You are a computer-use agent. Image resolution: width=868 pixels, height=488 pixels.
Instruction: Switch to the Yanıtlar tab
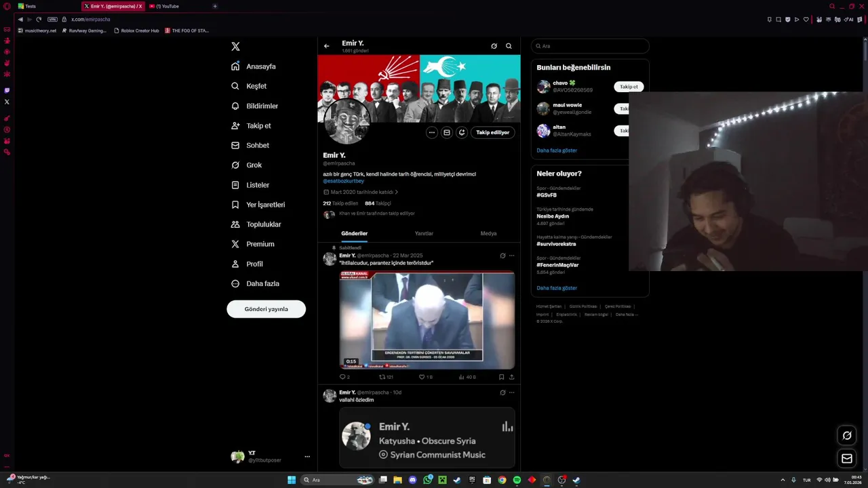coord(424,233)
